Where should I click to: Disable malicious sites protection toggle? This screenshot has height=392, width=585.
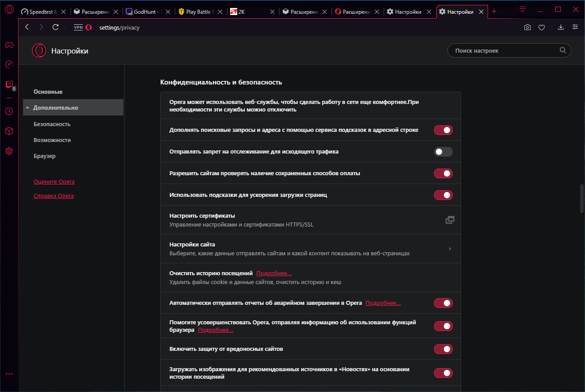pyautogui.click(x=443, y=349)
